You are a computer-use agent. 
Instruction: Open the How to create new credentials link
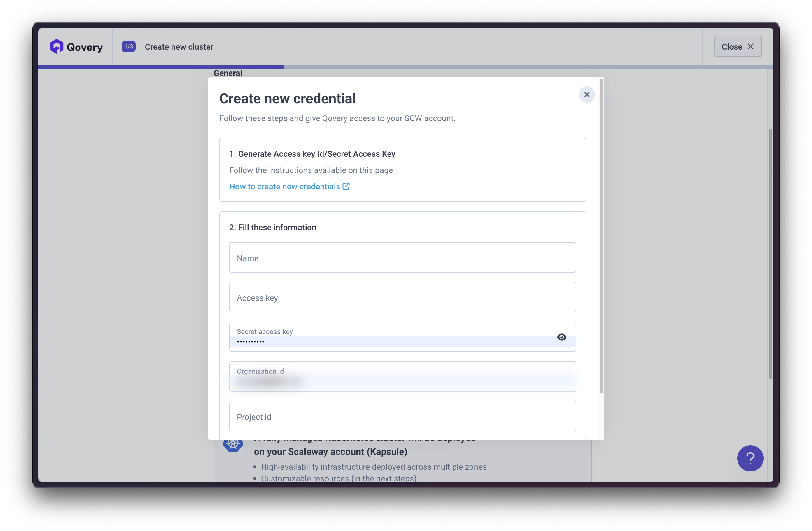pos(285,186)
